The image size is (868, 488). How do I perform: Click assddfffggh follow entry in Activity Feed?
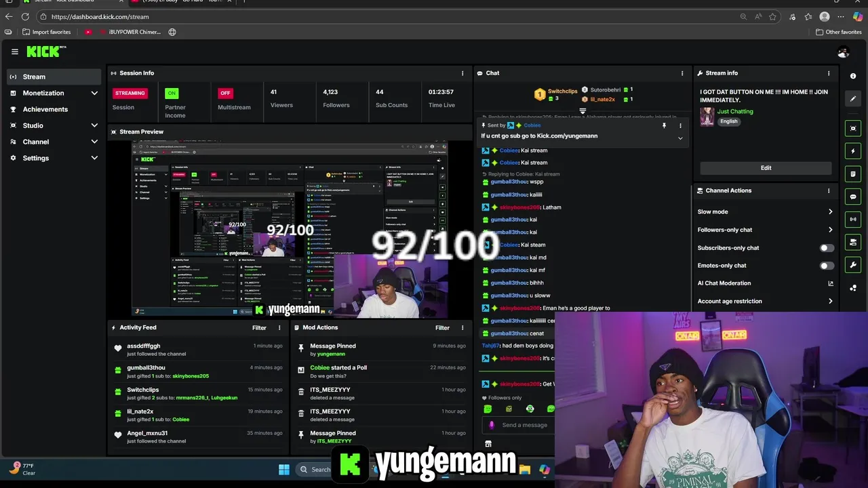coord(199,350)
